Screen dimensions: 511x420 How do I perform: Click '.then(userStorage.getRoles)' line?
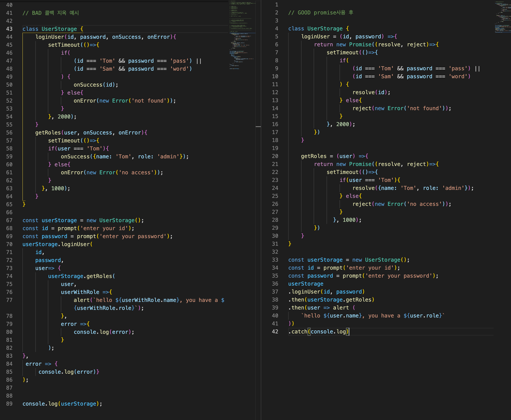[331, 299]
